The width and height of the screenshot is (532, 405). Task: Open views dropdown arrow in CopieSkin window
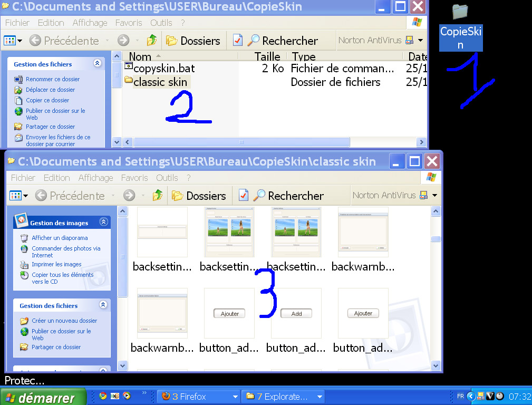(20, 41)
